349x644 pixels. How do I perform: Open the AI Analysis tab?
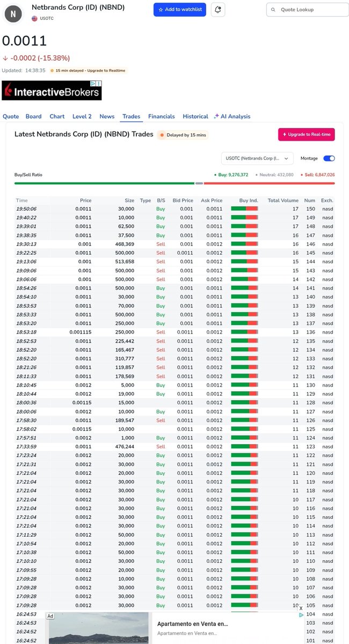click(x=232, y=116)
